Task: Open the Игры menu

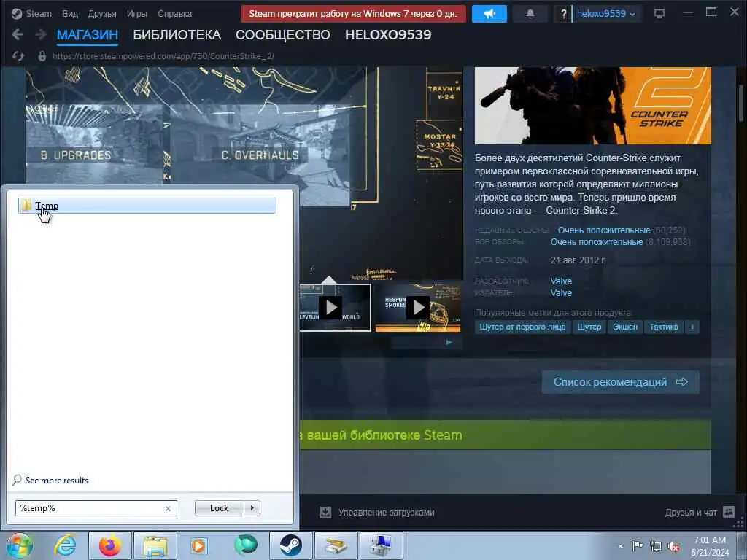Action: 136,13
